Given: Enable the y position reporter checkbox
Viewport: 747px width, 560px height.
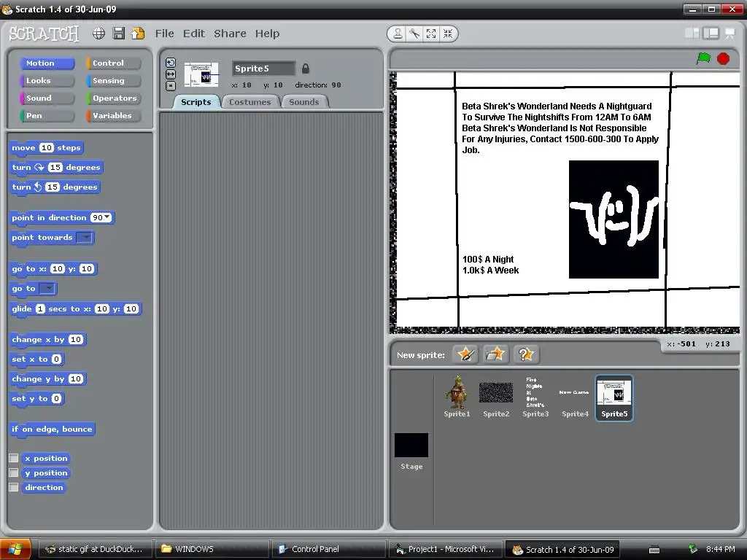Looking at the screenshot, I should [x=14, y=472].
